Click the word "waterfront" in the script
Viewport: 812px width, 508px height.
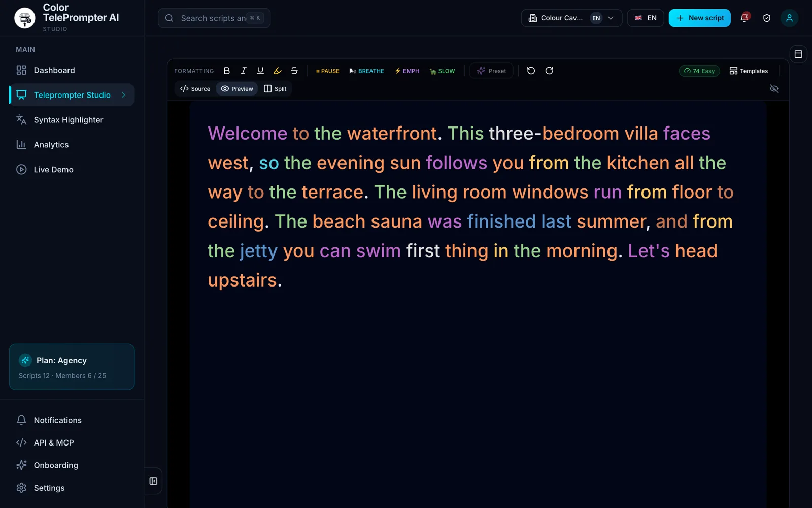tap(392, 133)
